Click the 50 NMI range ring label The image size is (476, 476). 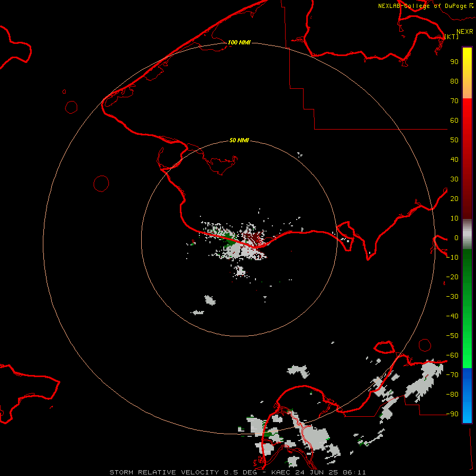(239, 140)
